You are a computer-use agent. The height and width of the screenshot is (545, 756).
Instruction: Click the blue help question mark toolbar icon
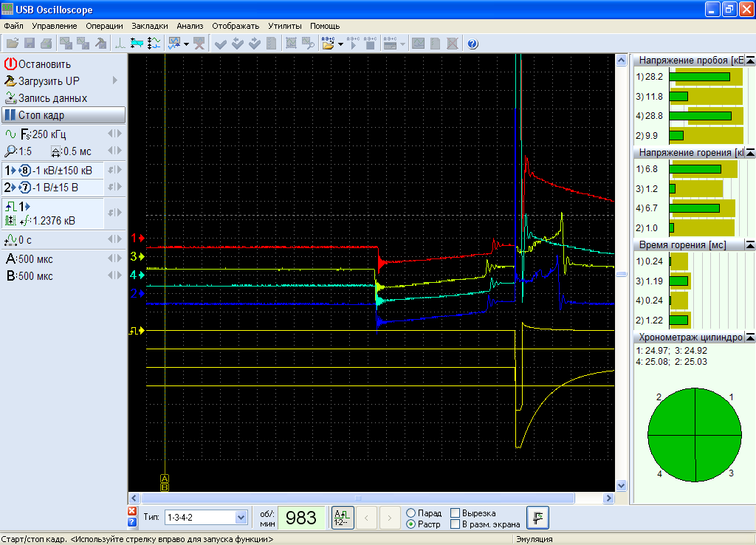tap(473, 44)
